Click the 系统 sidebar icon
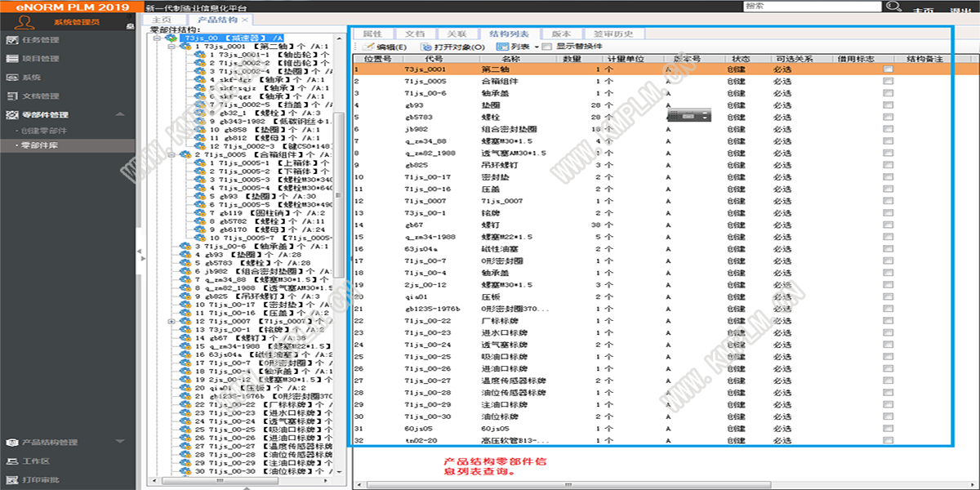The image size is (980, 490). tap(11, 78)
